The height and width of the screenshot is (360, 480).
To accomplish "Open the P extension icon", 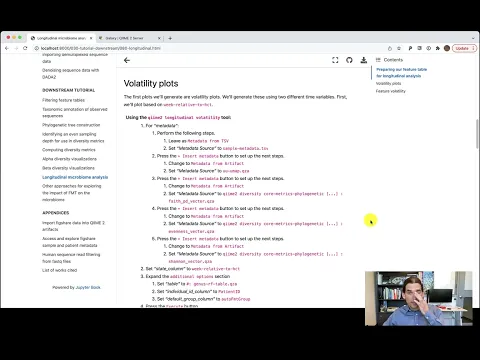I will [410, 48].
